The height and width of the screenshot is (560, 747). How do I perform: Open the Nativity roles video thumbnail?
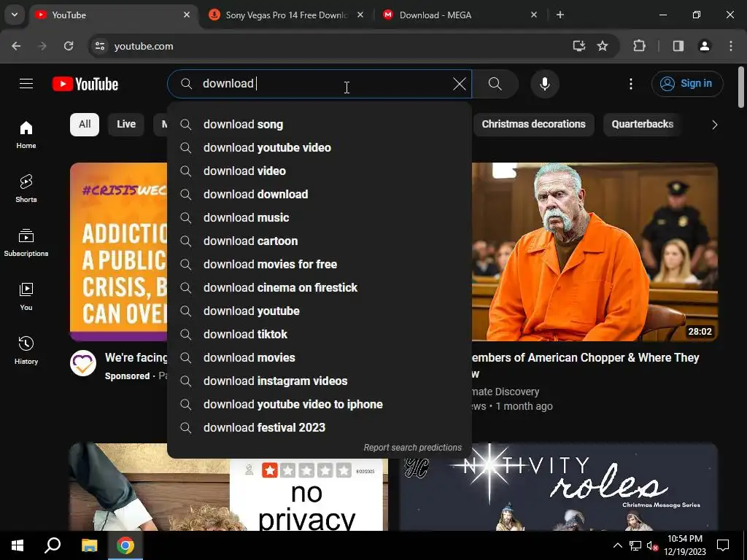tap(559, 487)
